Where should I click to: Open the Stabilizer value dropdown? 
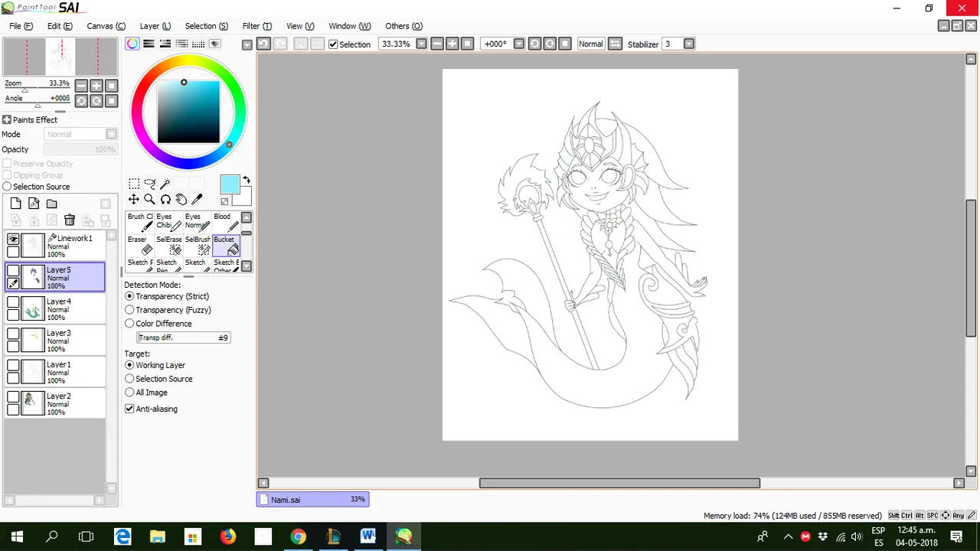(x=688, y=44)
